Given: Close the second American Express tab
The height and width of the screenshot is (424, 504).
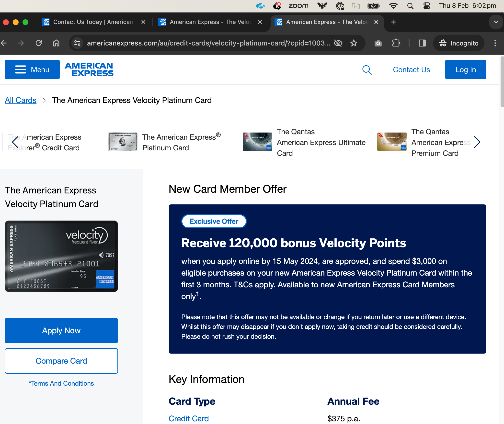Looking at the screenshot, I should click(x=260, y=22).
